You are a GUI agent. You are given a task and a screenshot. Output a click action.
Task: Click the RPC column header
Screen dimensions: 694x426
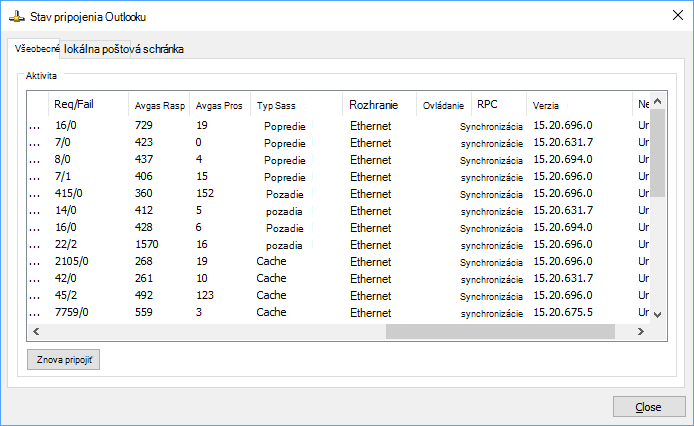499,105
